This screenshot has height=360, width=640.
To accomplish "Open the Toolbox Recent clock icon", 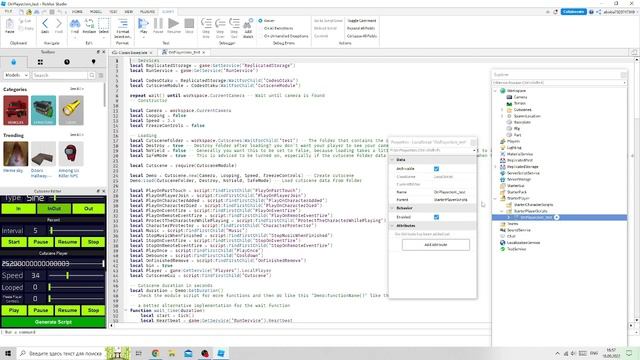I will point(67,62).
